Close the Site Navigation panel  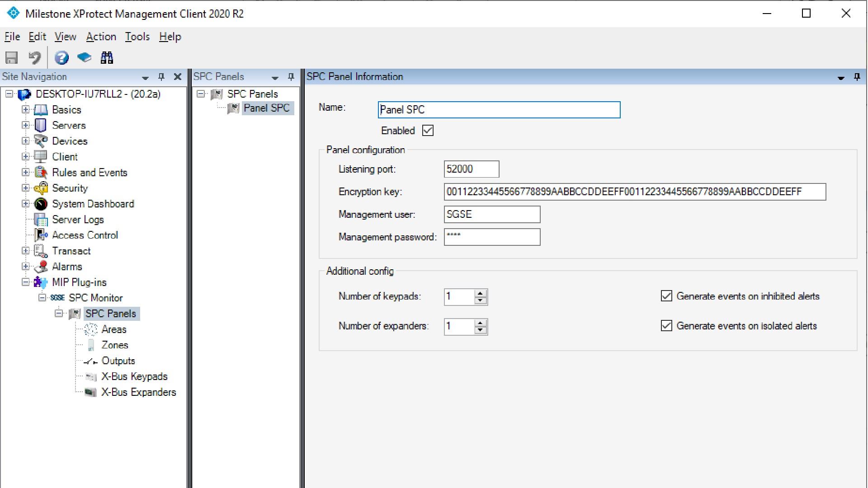pos(178,77)
